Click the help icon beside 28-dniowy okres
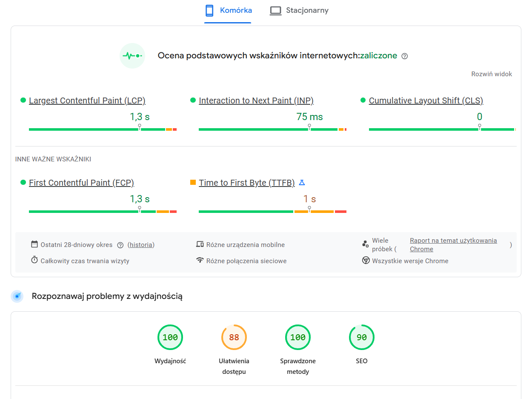The height and width of the screenshot is (399, 532). click(x=120, y=245)
